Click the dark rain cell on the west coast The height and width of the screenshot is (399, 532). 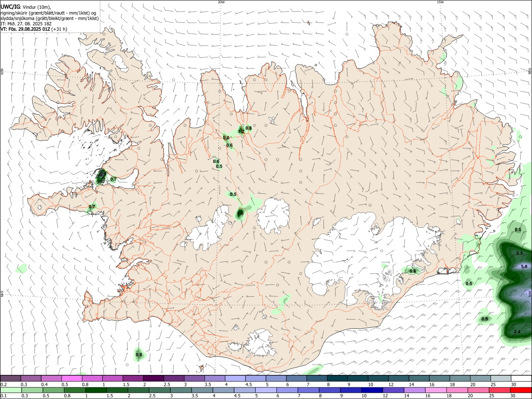click(x=101, y=177)
